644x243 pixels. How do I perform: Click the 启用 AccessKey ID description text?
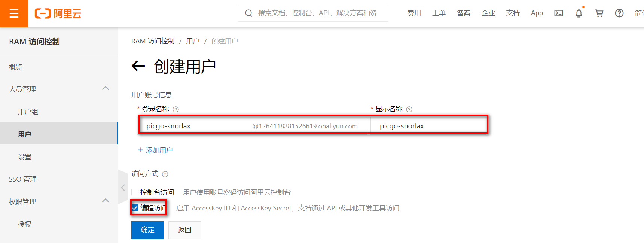[287, 208]
